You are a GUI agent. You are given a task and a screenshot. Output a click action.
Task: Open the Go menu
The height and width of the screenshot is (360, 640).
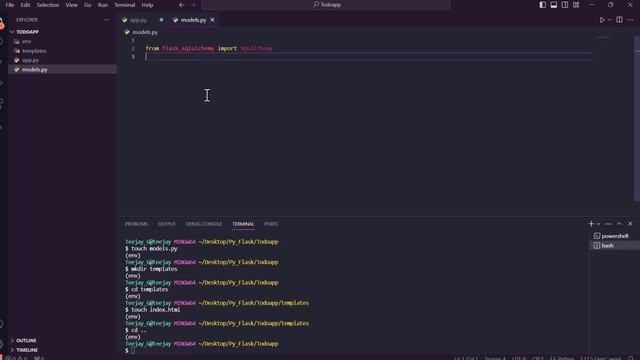(x=88, y=5)
